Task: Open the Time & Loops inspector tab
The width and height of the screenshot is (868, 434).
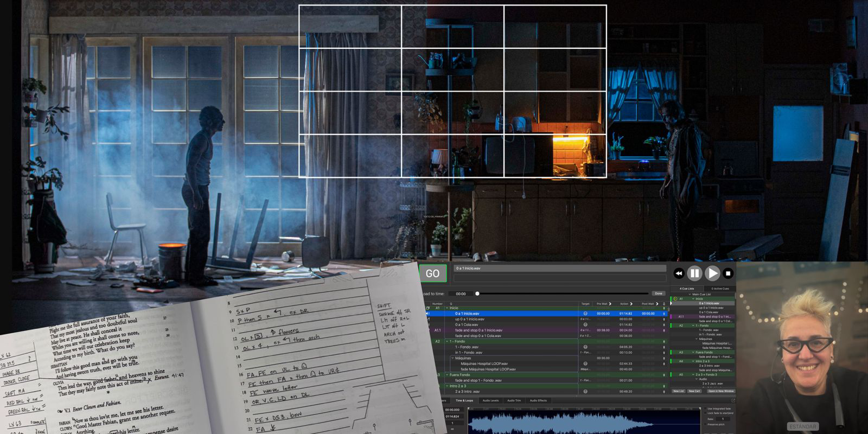Action: click(x=464, y=400)
